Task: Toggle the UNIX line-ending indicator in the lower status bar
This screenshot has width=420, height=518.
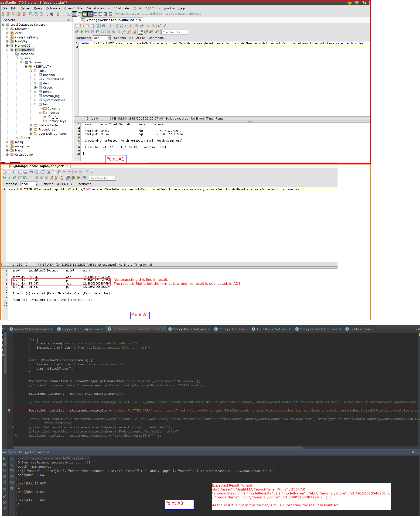Action: coord(50,265)
